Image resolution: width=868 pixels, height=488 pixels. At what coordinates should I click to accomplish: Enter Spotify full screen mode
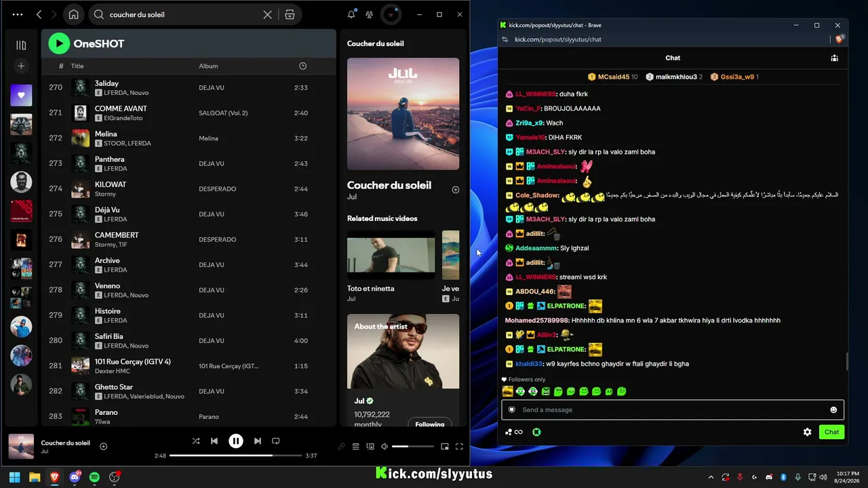[459, 447]
